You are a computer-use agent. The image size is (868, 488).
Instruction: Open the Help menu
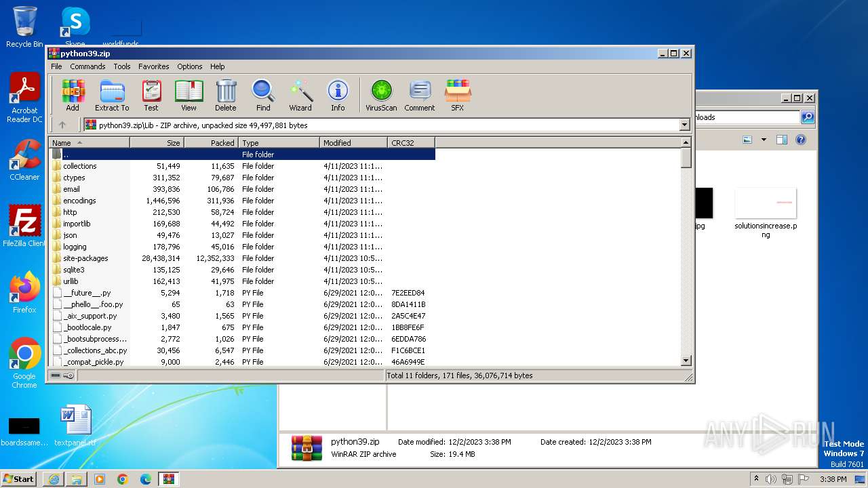pyautogui.click(x=217, y=66)
